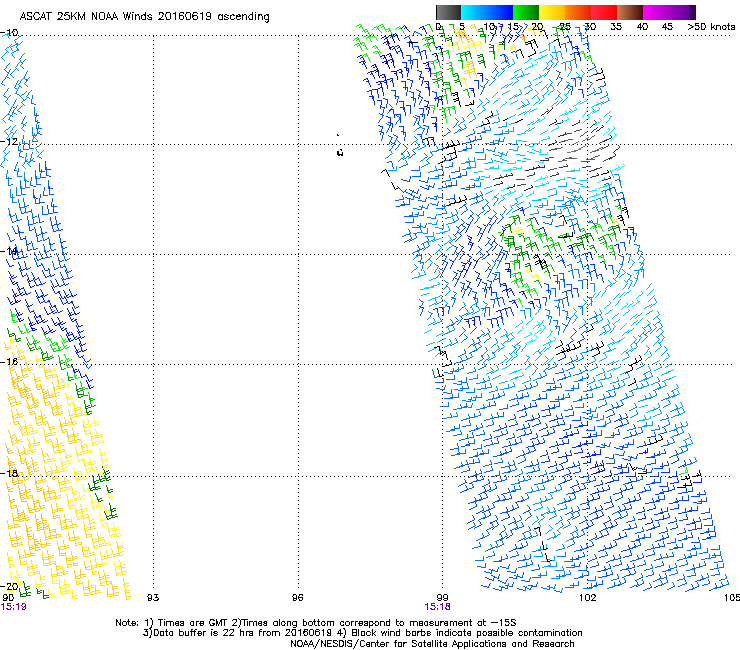Click the '99' longitude label
The width and height of the screenshot is (740, 650).
[x=442, y=598]
